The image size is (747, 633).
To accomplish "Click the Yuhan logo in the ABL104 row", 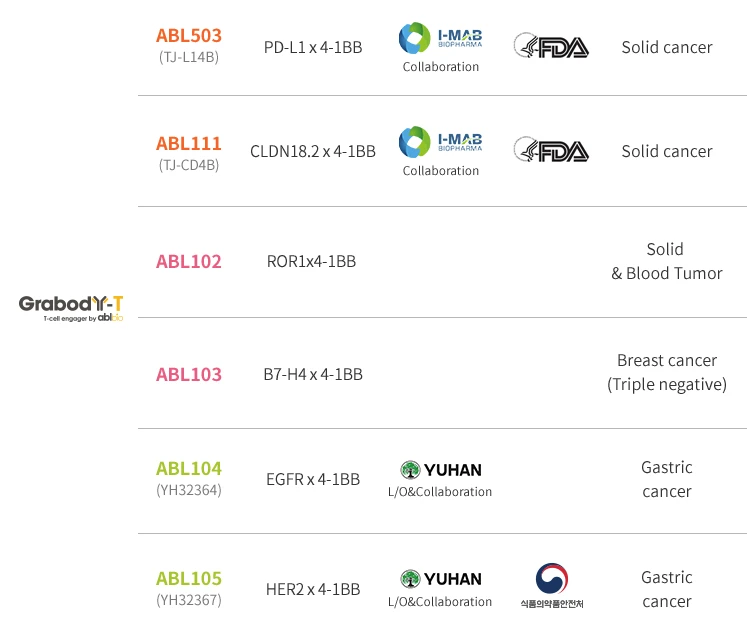I will coord(441,469).
